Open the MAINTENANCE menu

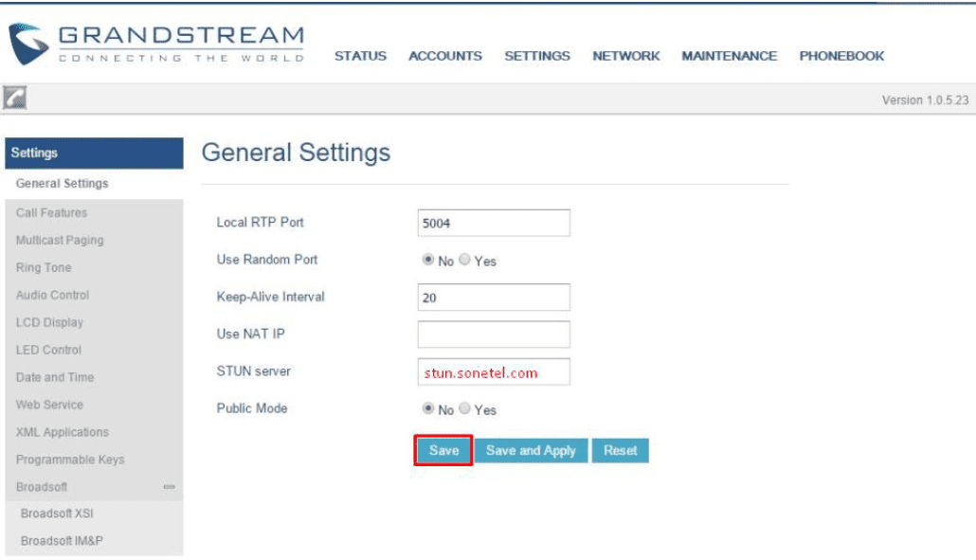[729, 56]
